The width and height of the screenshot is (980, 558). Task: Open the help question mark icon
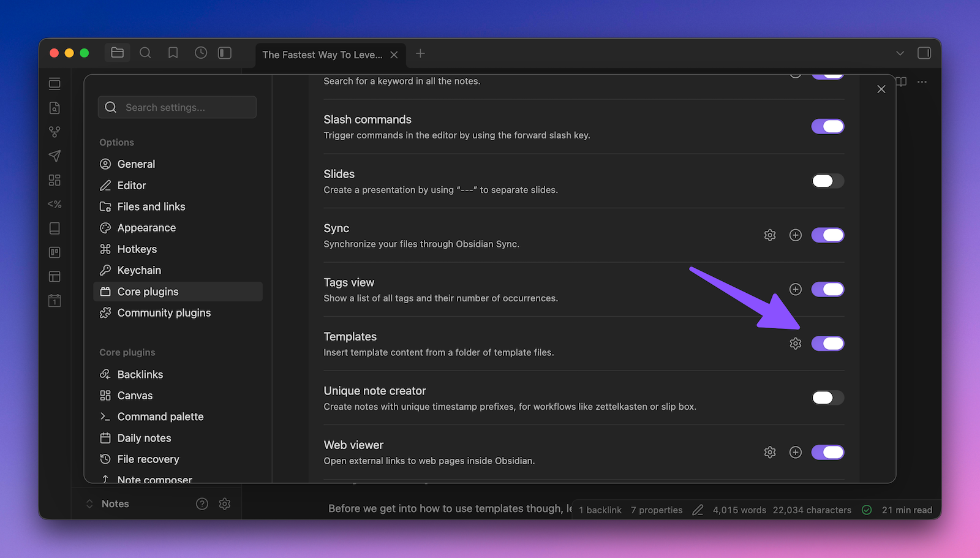click(202, 503)
